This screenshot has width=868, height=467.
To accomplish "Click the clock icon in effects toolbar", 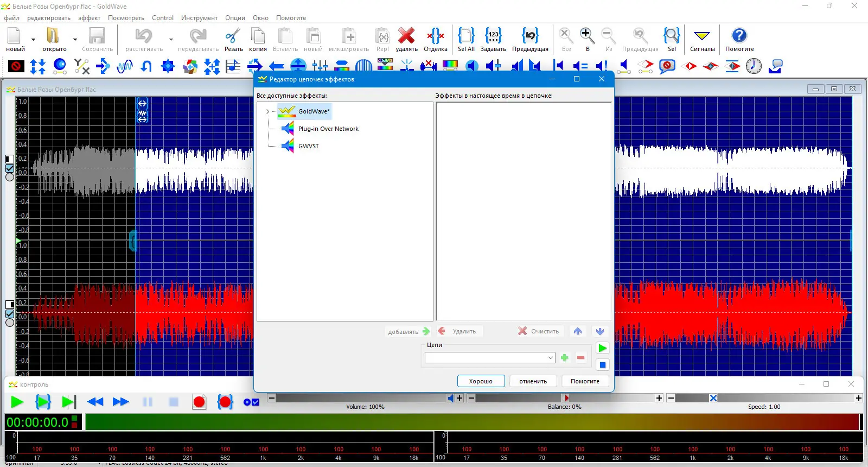I will tap(754, 66).
